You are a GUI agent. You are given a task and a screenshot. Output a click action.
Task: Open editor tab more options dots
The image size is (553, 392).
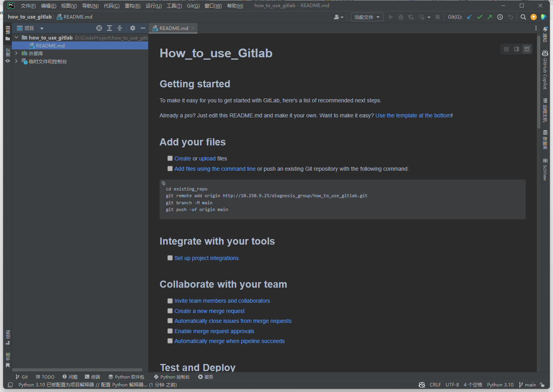click(536, 28)
